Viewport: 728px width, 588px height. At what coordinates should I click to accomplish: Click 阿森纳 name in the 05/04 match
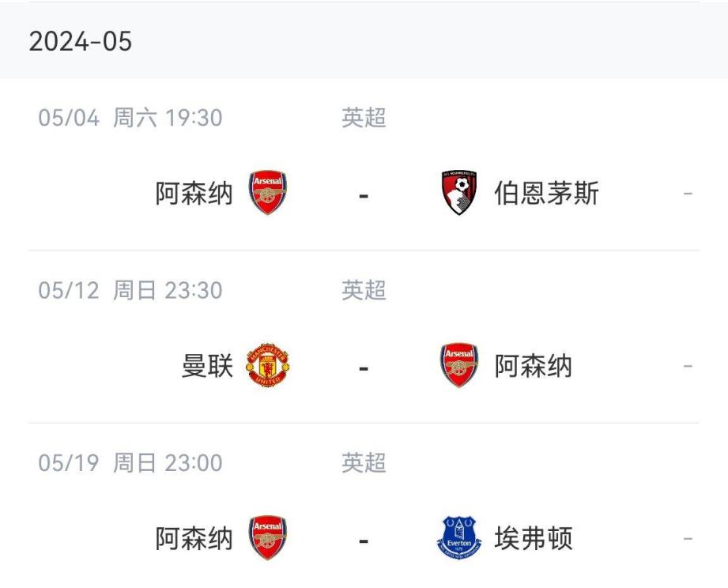click(194, 194)
